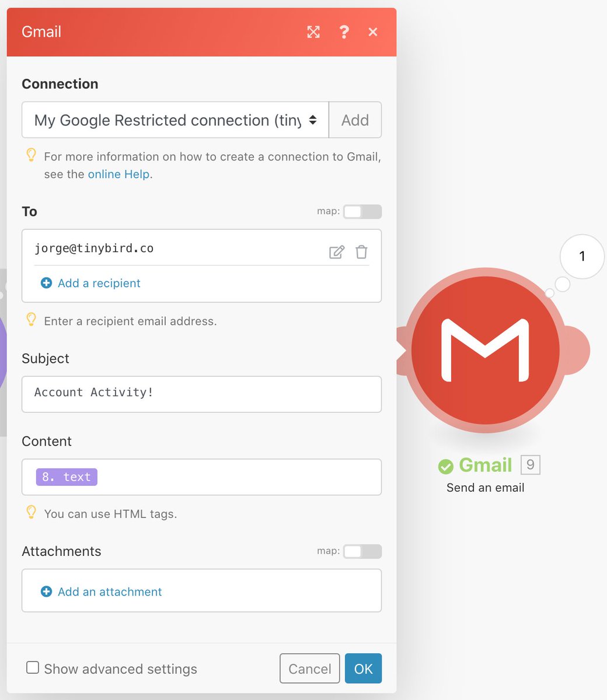Check Show advanced settings
Viewport: 607px width, 700px height.
[x=33, y=667]
